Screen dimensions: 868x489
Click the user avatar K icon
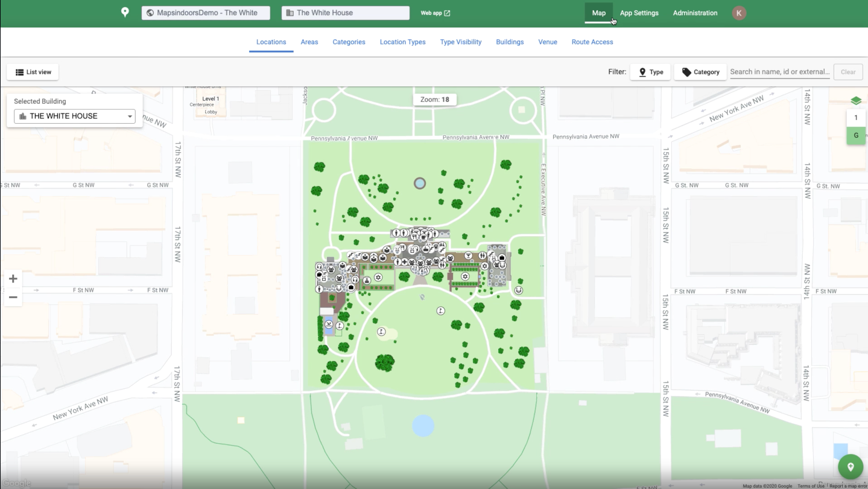[x=739, y=13]
